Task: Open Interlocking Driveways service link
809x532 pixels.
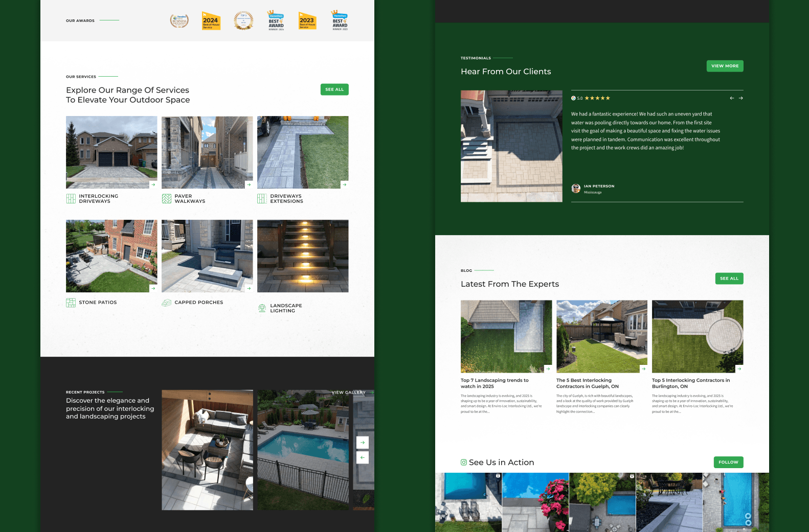Action: [98, 199]
